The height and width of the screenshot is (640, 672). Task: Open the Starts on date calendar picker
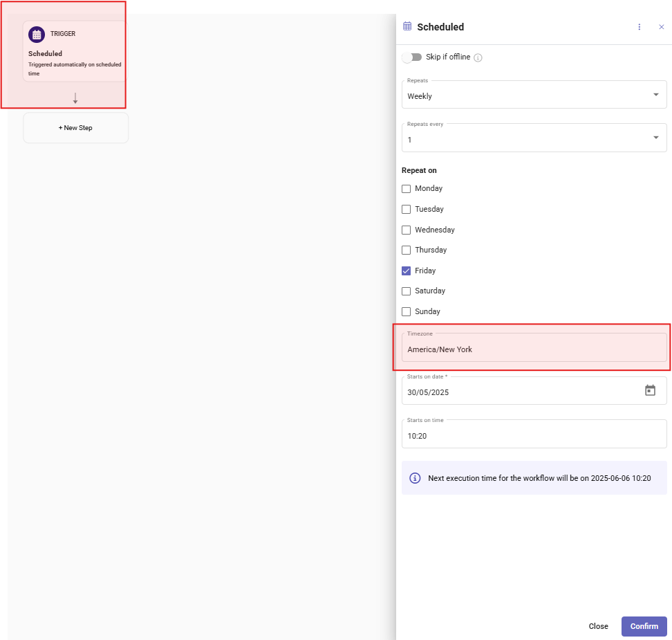click(x=650, y=390)
